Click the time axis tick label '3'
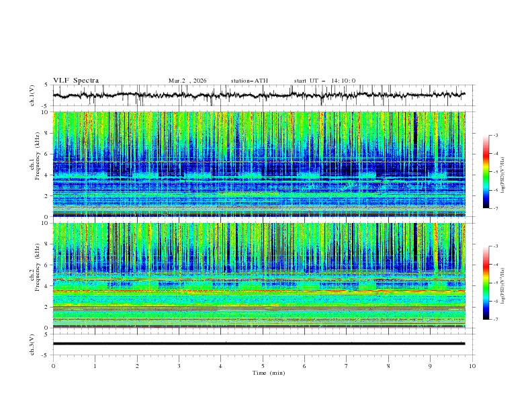The height and width of the screenshot is (411, 532). [179, 366]
